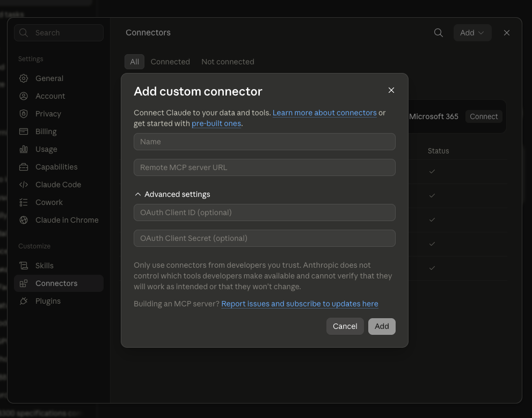Click the Cancel button in dialog
Viewport: 532px width, 418px height.
tap(345, 326)
